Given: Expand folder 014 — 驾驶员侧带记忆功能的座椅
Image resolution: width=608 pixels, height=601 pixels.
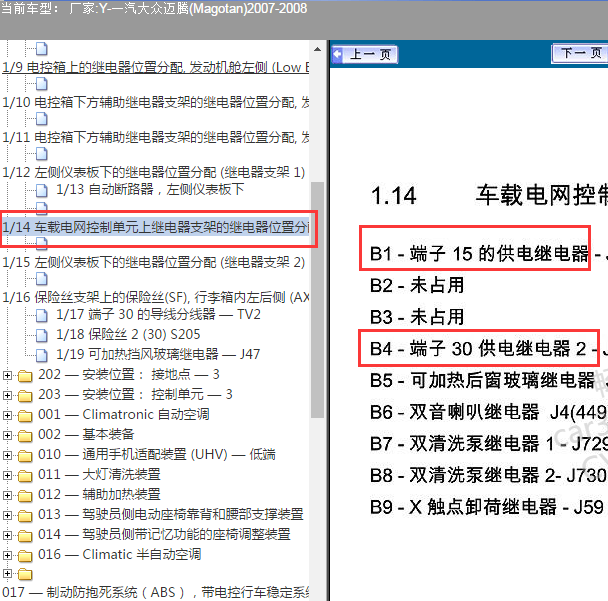Looking at the screenshot, I should pos(7,535).
